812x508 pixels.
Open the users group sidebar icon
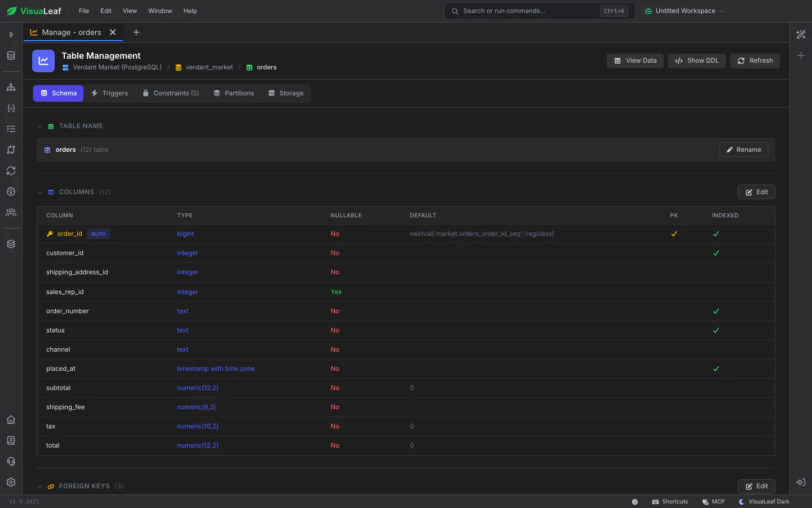(11, 213)
